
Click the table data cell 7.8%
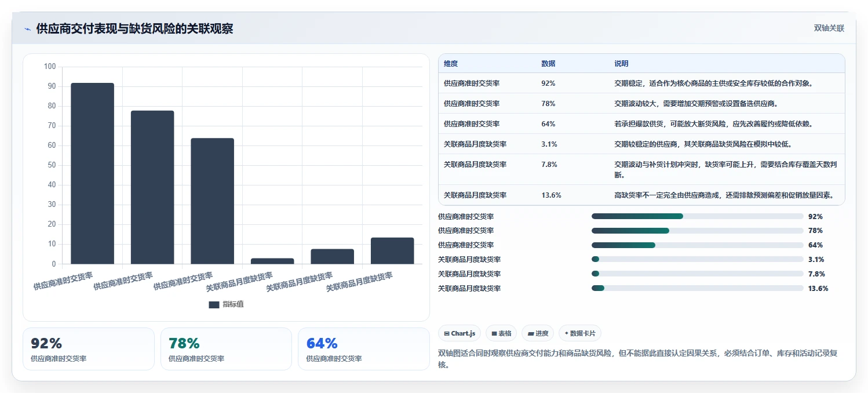[x=549, y=165]
